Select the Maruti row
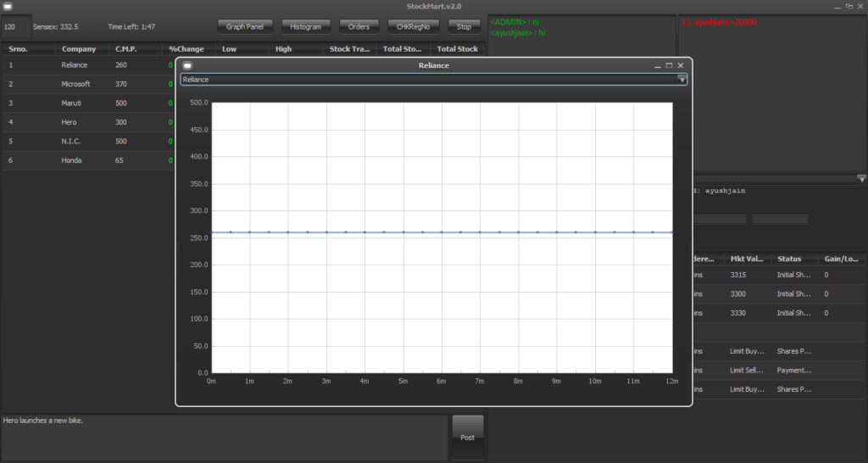This screenshot has height=463, width=868. click(88, 103)
